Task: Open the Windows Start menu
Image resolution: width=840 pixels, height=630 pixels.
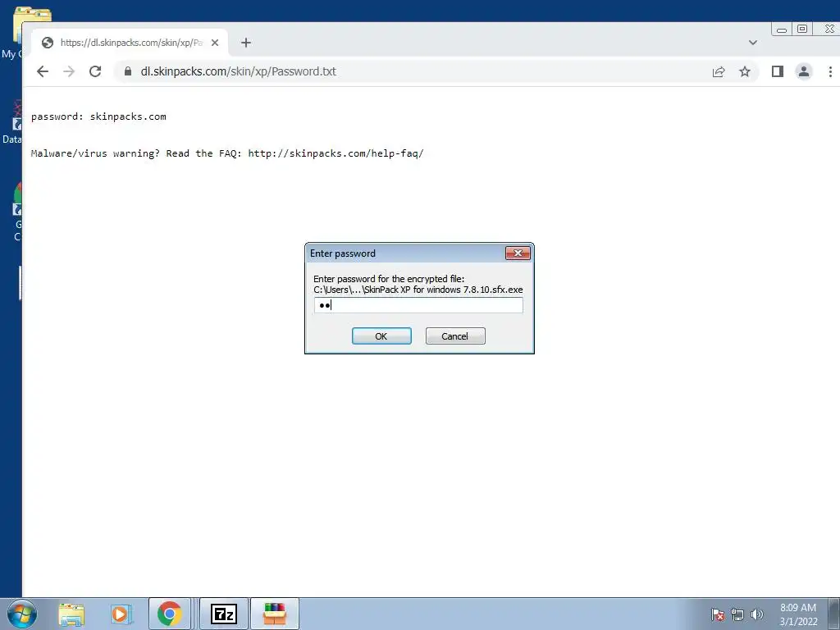Action: pyautogui.click(x=22, y=614)
